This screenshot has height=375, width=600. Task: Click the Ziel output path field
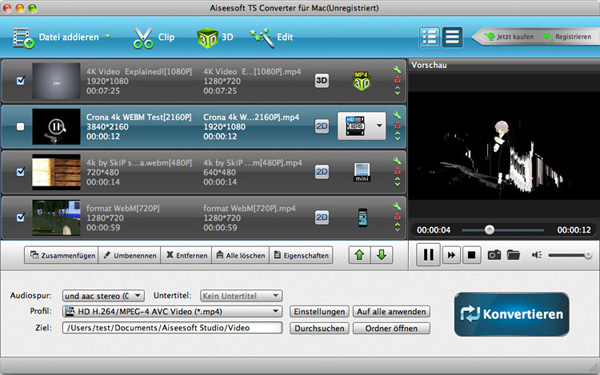[x=172, y=328]
